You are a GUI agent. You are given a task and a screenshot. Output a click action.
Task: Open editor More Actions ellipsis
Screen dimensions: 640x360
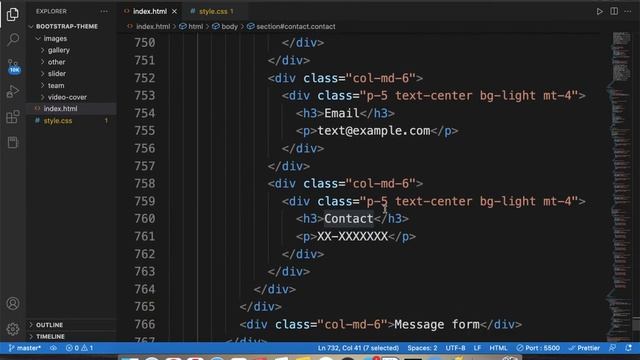(x=628, y=11)
